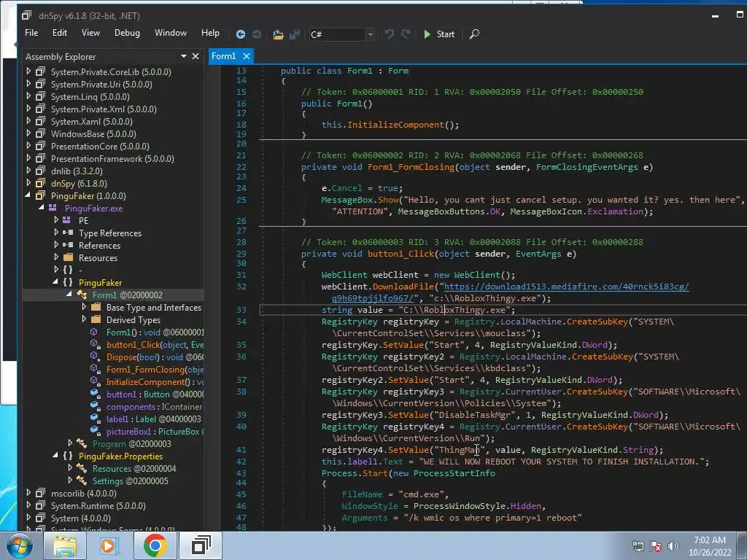Image resolution: width=747 pixels, height=560 pixels.
Task: Select Type References tree item
Action: coord(110,233)
